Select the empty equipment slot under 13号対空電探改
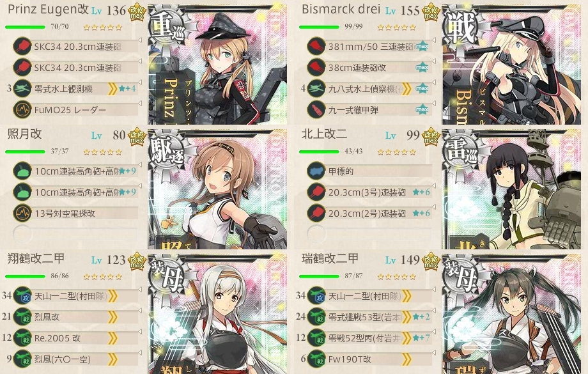This screenshot has height=374, width=588. pyautogui.click(x=75, y=234)
